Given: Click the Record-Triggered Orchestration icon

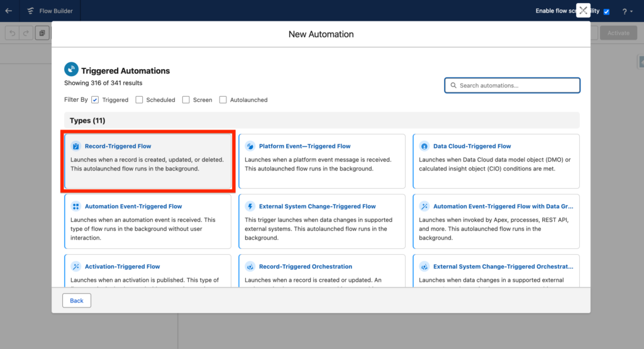Looking at the screenshot, I should [x=250, y=267].
